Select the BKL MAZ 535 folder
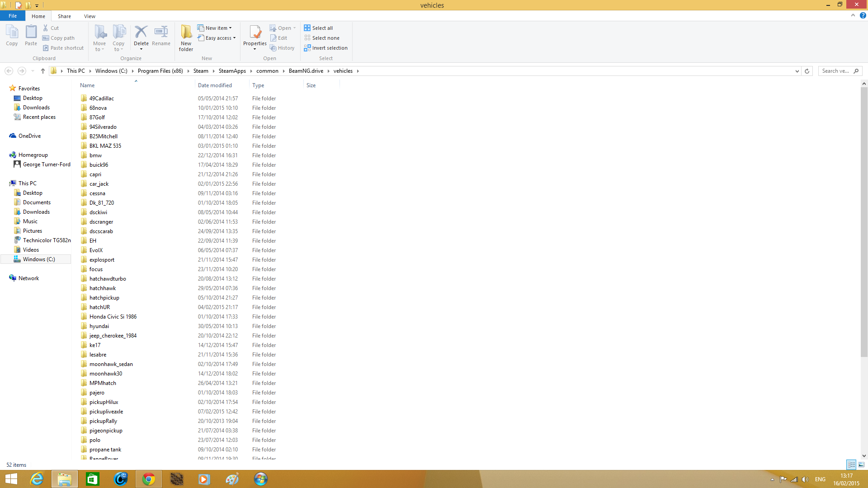 click(105, 146)
